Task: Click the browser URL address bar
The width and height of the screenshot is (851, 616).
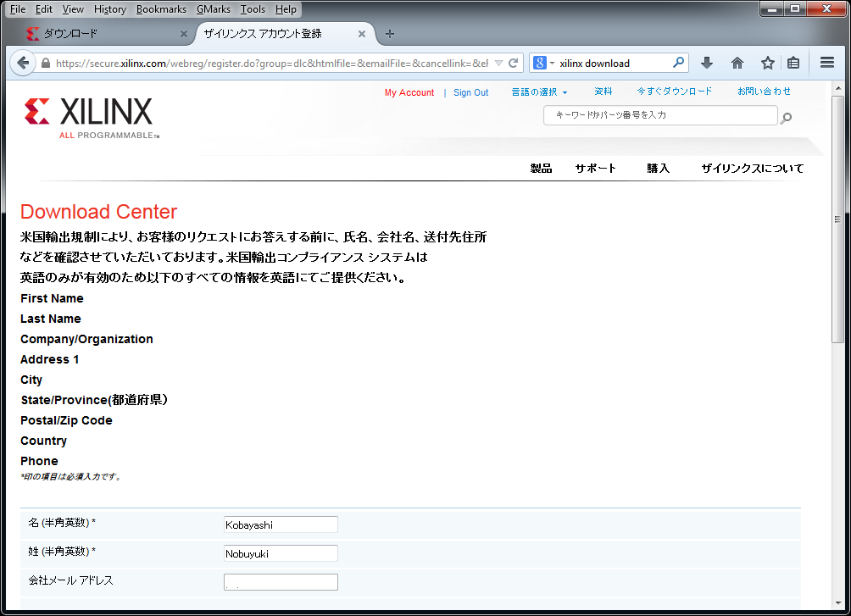Action: coord(271,63)
